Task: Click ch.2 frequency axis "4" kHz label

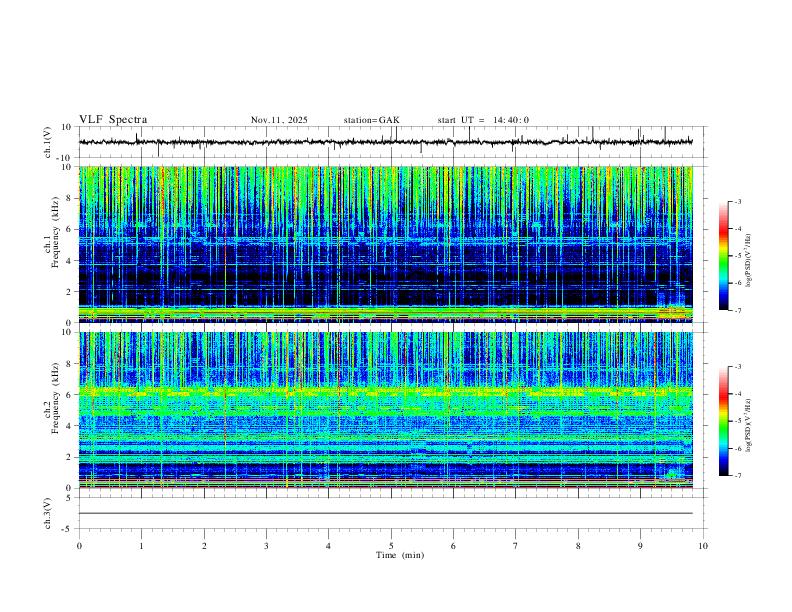Action: coord(70,426)
